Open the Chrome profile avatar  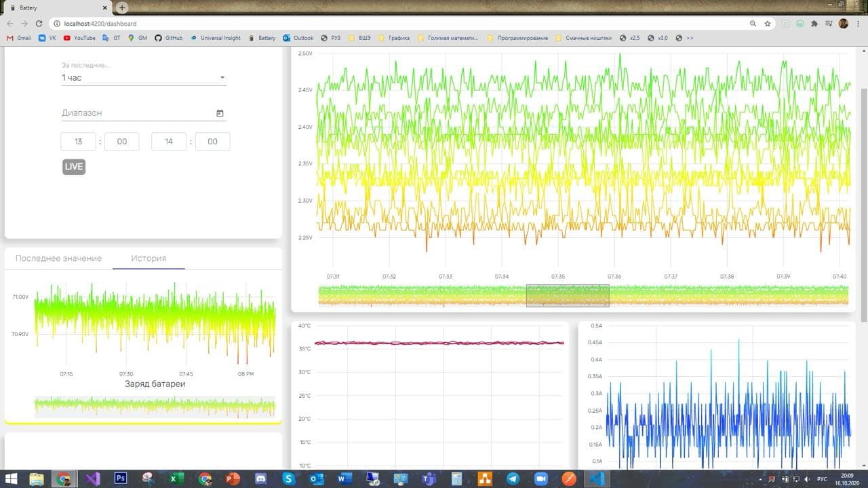(x=844, y=23)
